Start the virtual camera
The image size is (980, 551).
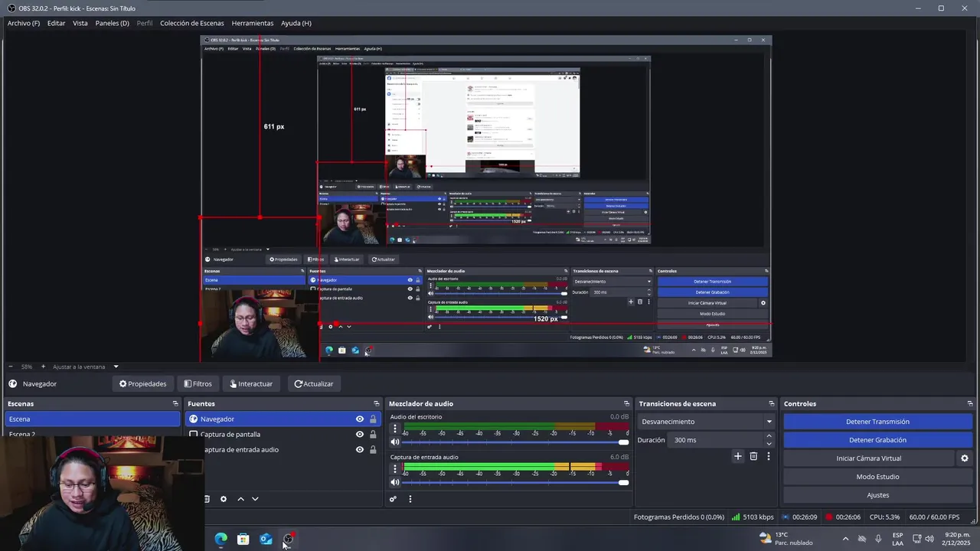coord(869,458)
